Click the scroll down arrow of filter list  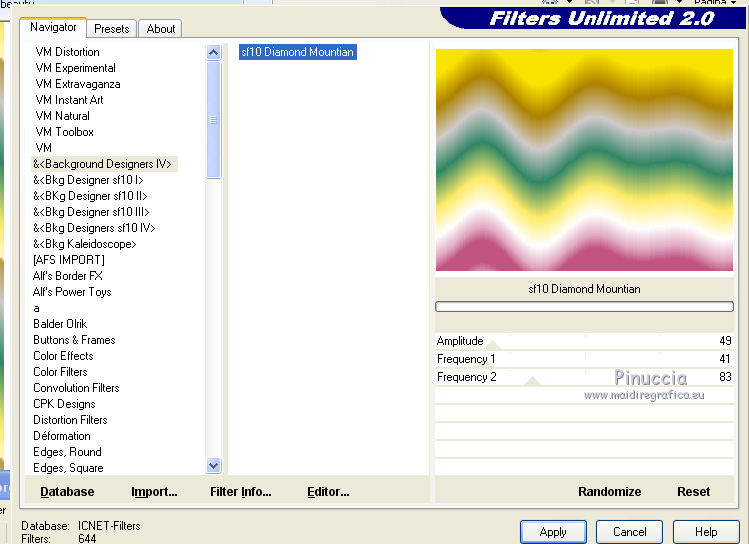click(x=214, y=465)
